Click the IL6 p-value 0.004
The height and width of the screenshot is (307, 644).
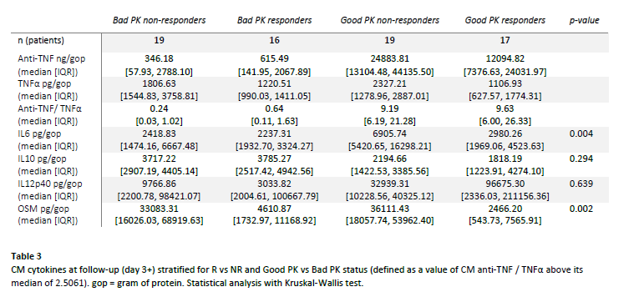(x=581, y=133)
